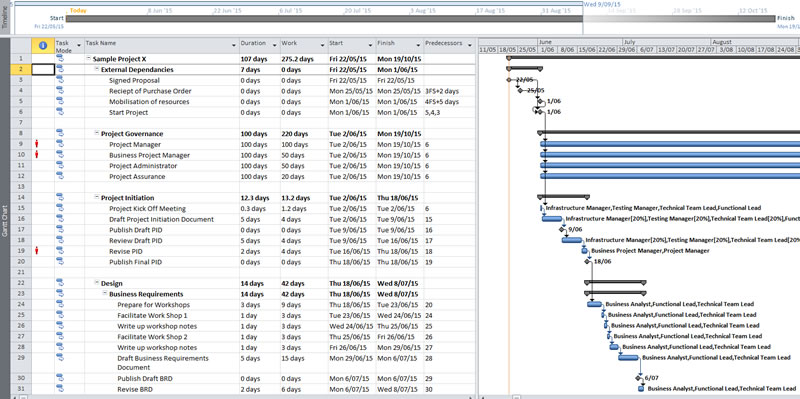
Task: Open the Task Mode column filter dropdown
Action: coord(79,46)
